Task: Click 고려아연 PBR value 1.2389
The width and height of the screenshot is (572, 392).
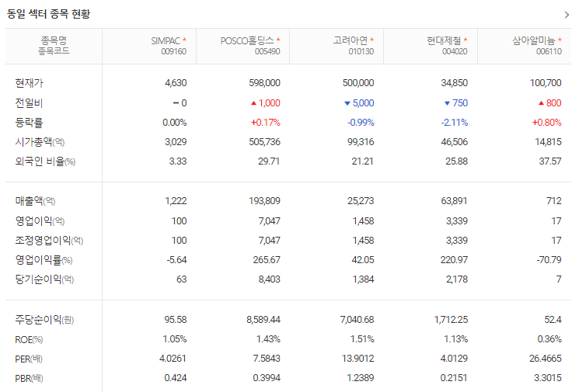Action: 361,378
